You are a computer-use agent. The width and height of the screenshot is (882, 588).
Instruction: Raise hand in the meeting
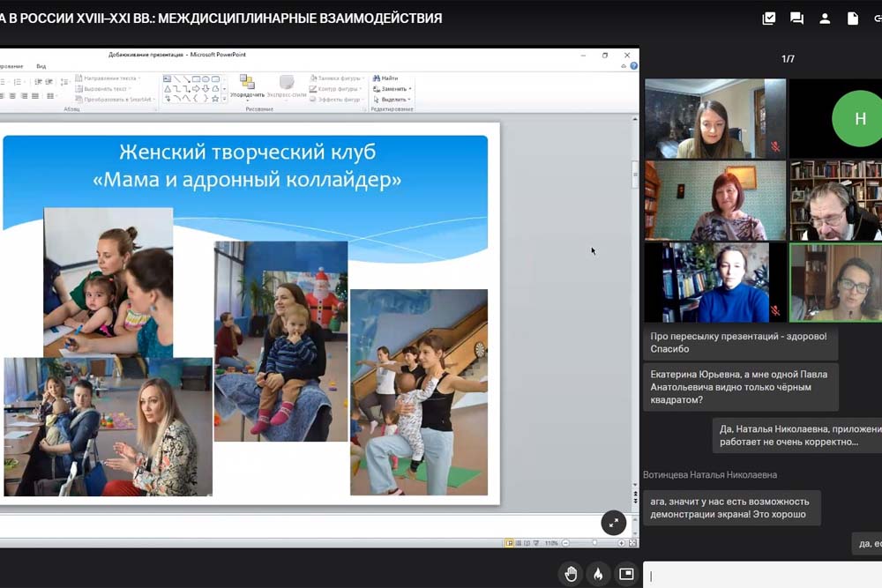pyautogui.click(x=571, y=574)
